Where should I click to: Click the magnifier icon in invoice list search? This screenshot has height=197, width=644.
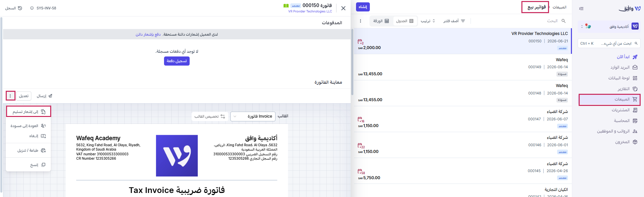(563, 21)
